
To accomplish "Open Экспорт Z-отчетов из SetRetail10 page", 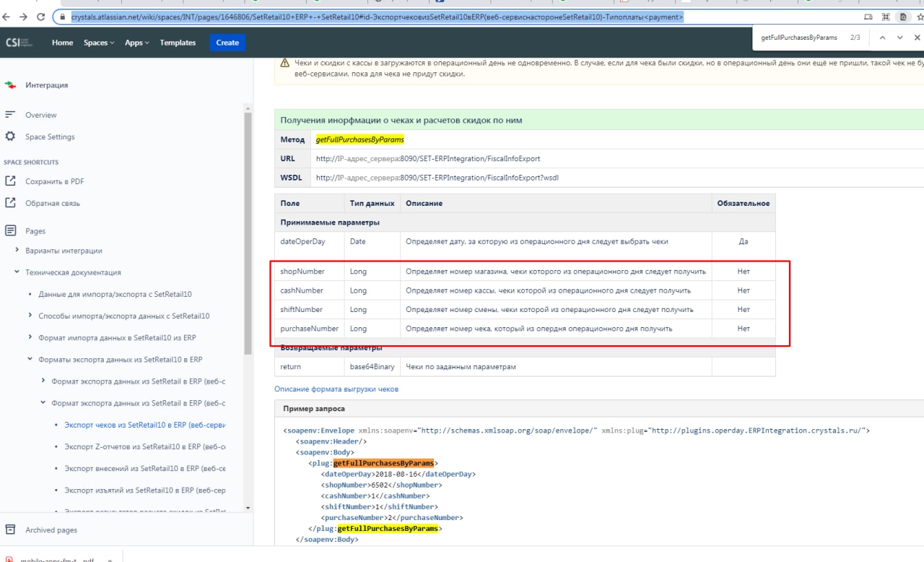I will 145,446.
